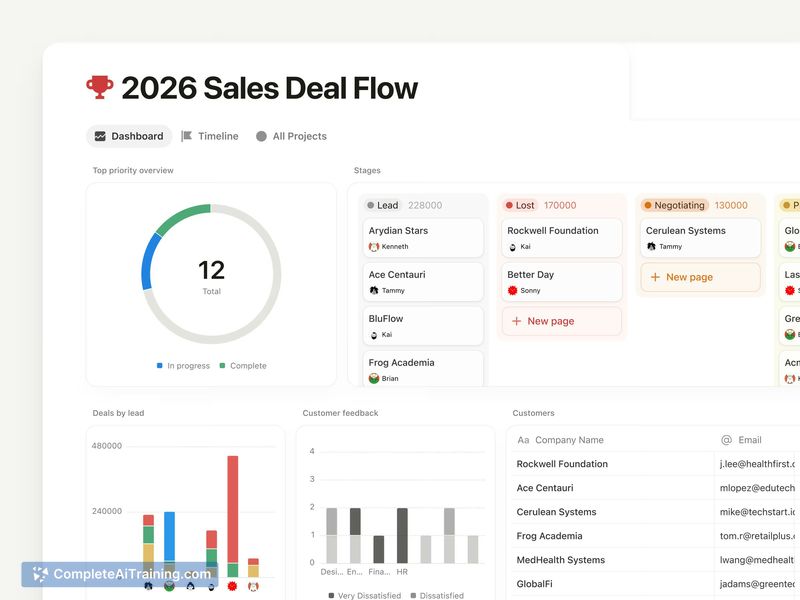The height and width of the screenshot is (600, 800).
Task: Click the Negotiating stage label
Action: click(x=674, y=205)
